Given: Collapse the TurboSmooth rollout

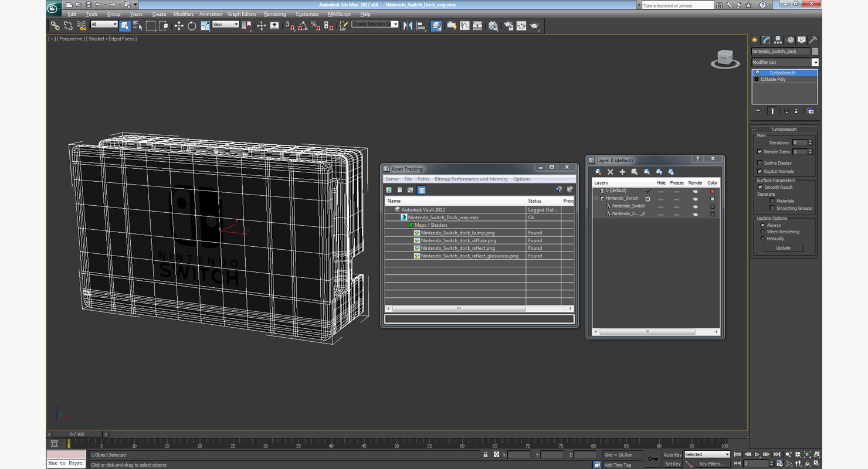Looking at the screenshot, I should (x=784, y=129).
